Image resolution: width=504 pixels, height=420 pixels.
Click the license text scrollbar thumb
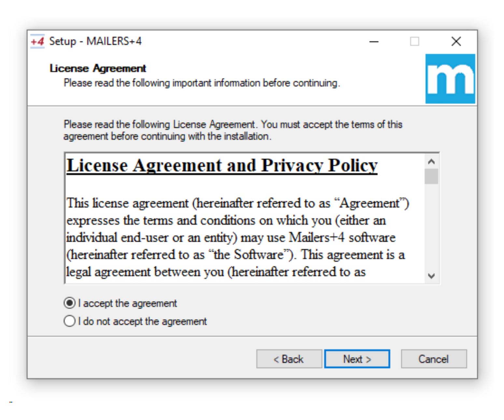431,176
